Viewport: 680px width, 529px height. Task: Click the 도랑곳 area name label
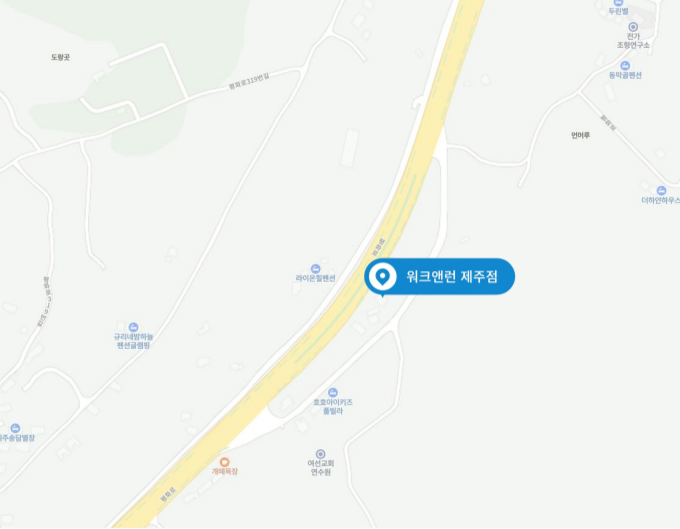[x=60, y=57]
